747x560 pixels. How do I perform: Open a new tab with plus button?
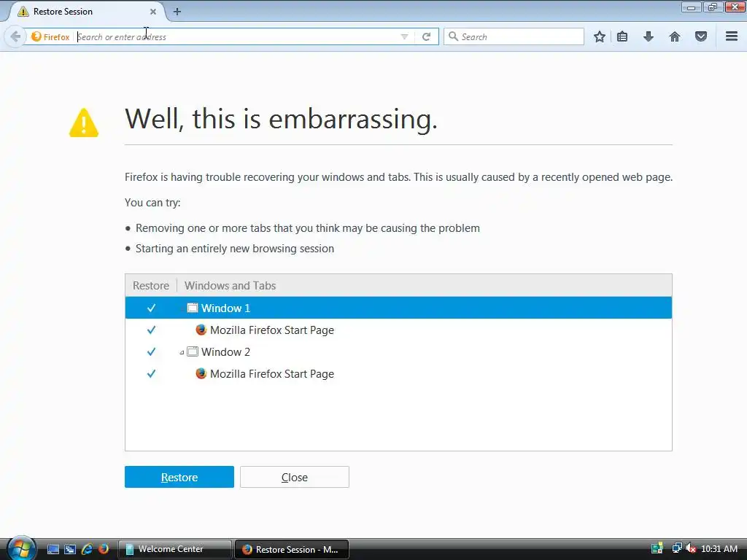point(177,12)
